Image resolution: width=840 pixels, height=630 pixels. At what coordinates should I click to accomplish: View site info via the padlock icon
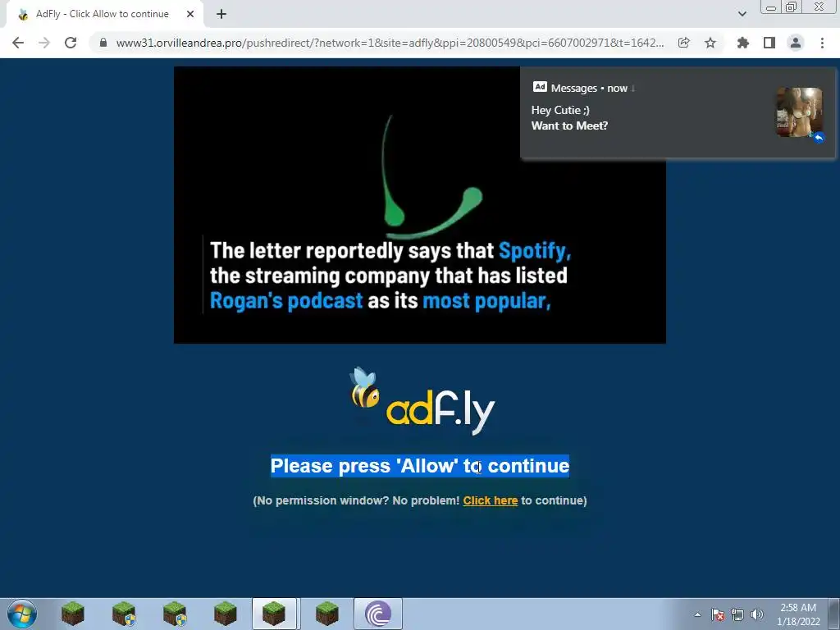103,43
